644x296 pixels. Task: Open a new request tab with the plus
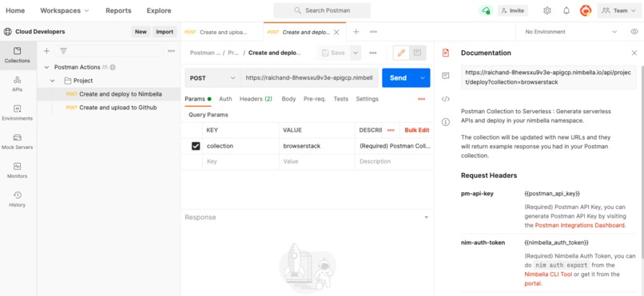pos(356,32)
